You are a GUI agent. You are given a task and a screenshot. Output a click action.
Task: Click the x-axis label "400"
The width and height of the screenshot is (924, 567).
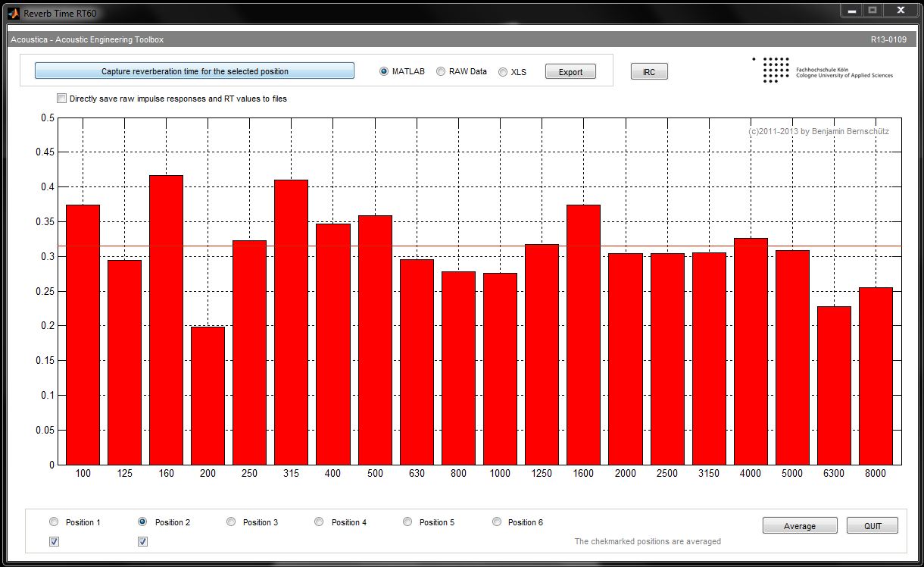[x=332, y=474]
